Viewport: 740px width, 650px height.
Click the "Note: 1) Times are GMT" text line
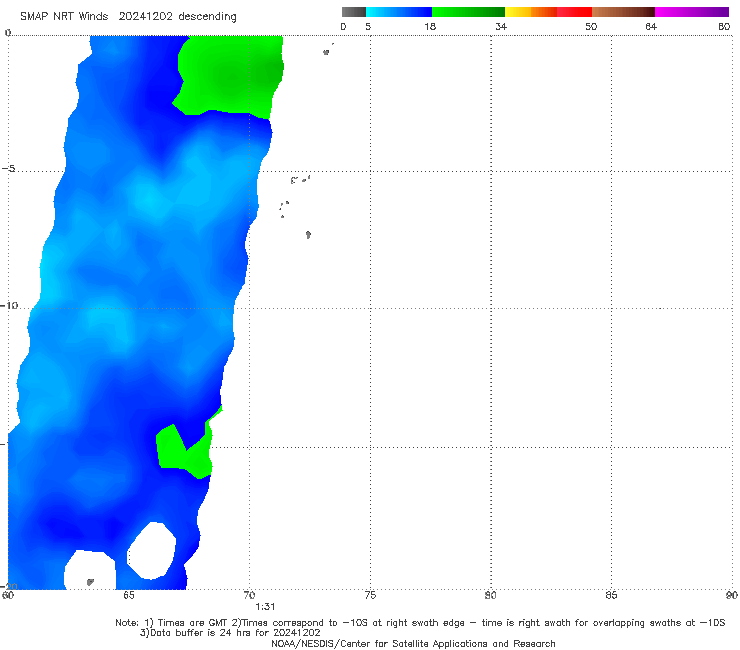[x=420, y=623]
